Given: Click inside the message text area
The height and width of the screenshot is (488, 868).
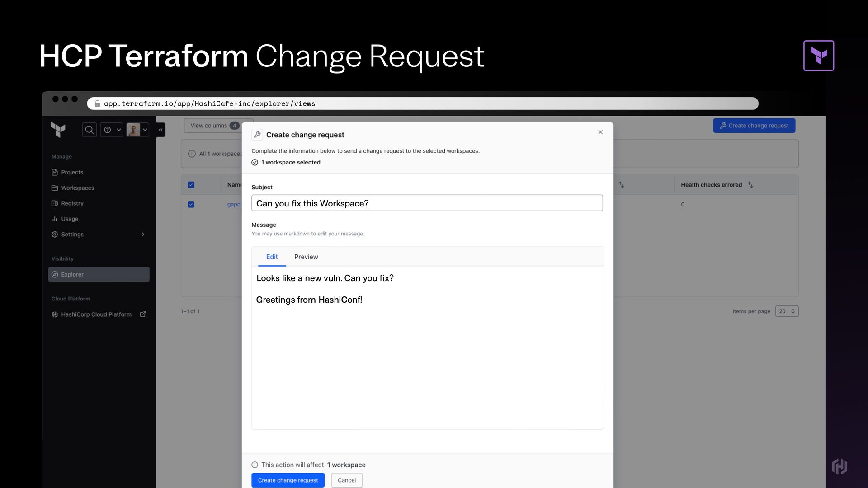Looking at the screenshot, I should [427, 347].
